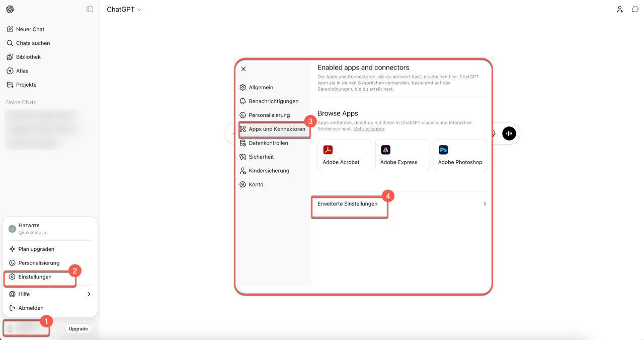Click the Upgrade button in sidebar footer
Screen dimensions: 644x340
point(78,329)
